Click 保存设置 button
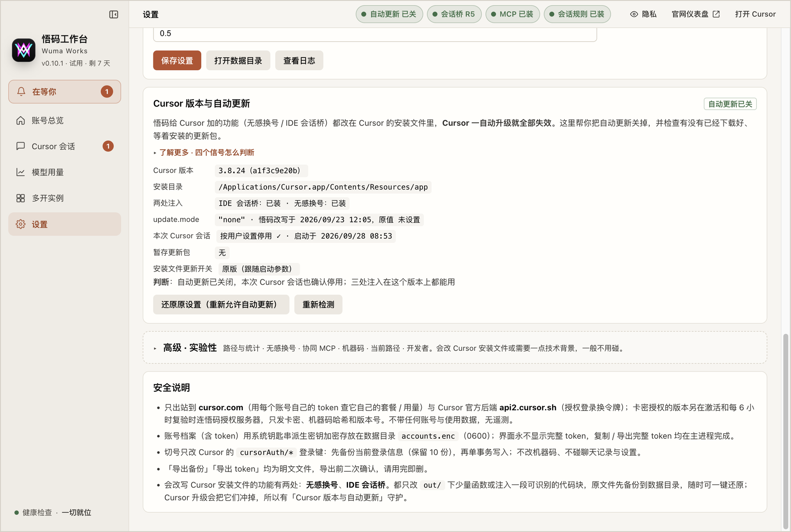Screen dimensions: 791x532 tap(177, 61)
